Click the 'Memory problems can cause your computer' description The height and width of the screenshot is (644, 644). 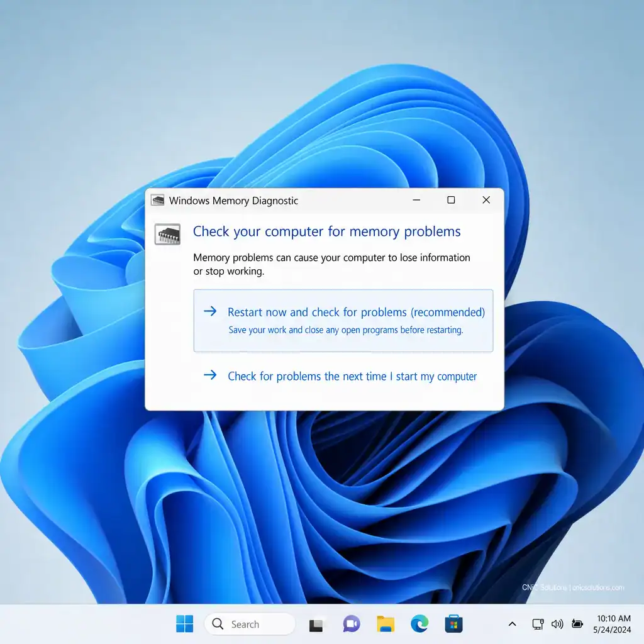pos(331,264)
